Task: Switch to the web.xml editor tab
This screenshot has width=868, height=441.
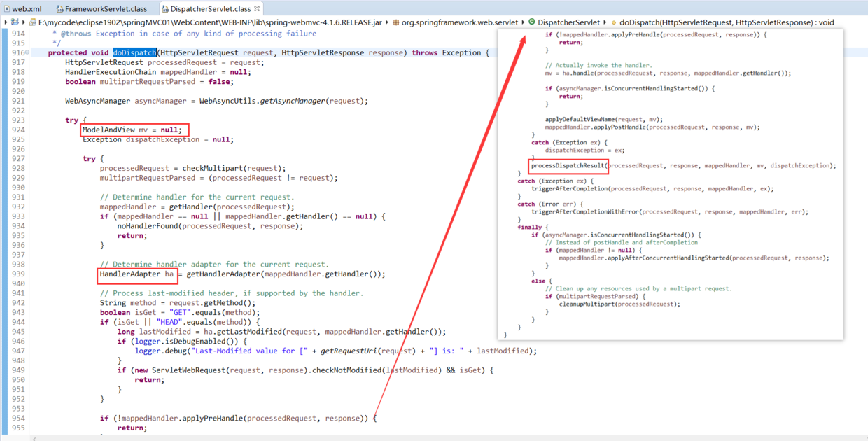Action: pos(27,9)
